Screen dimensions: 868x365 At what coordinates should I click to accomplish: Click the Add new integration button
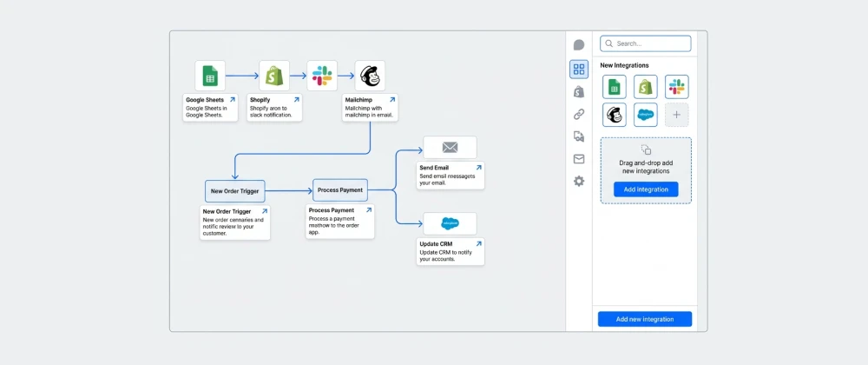pos(645,319)
